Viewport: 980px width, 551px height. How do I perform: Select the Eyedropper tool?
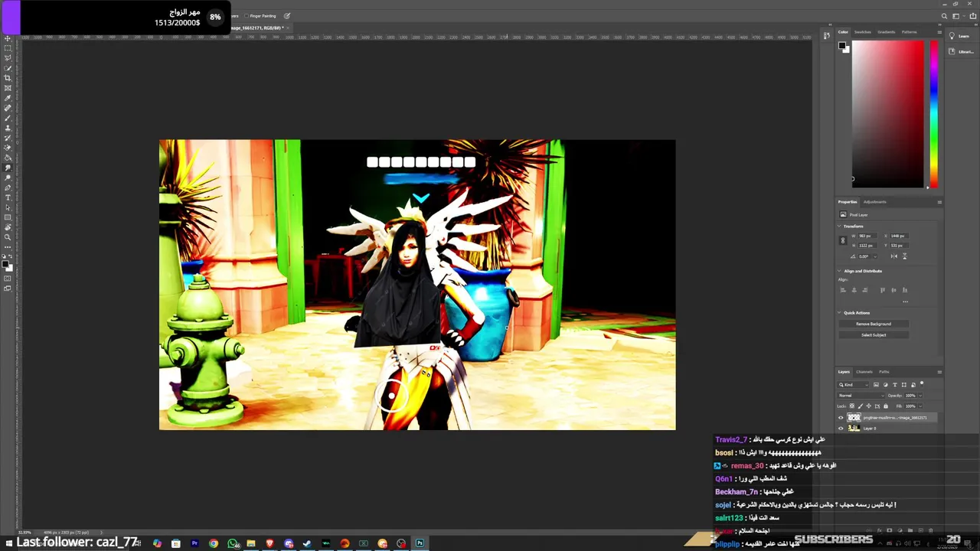pyautogui.click(x=7, y=98)
